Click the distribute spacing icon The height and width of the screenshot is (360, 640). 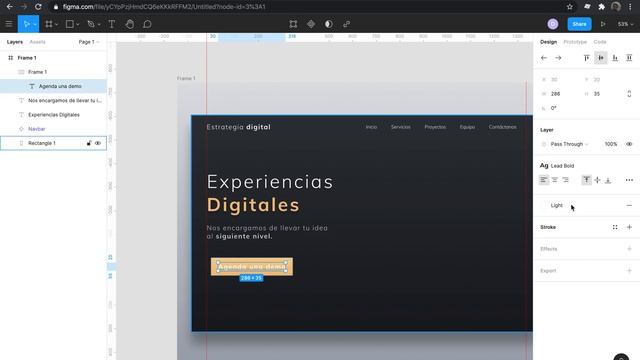point(629,58)
